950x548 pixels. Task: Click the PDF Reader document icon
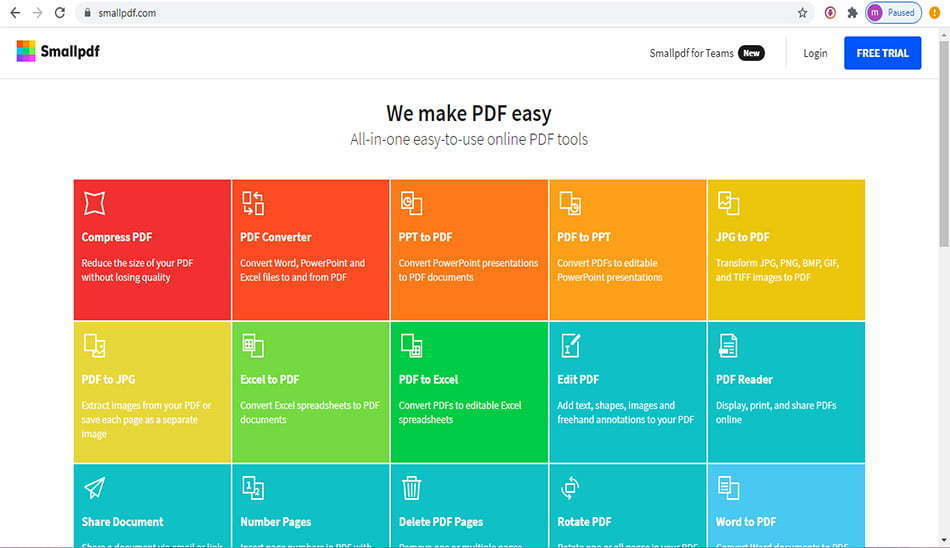(728, 346)
